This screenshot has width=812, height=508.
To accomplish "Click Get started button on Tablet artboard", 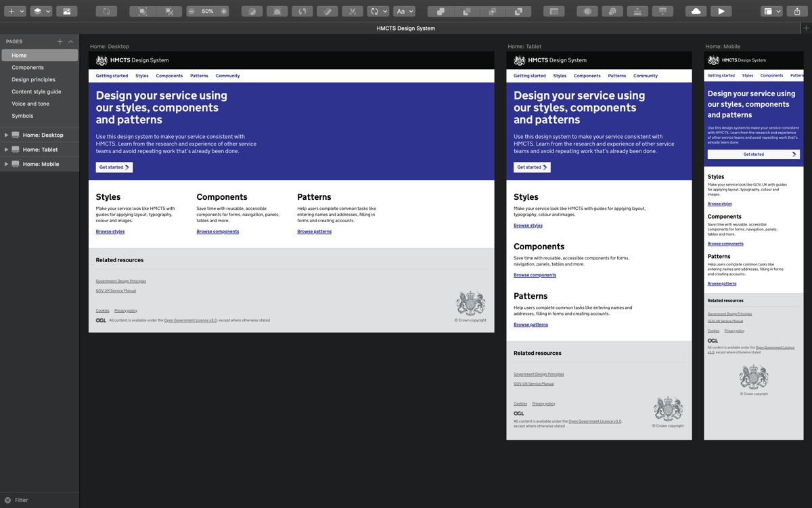I will click(532, 167).
